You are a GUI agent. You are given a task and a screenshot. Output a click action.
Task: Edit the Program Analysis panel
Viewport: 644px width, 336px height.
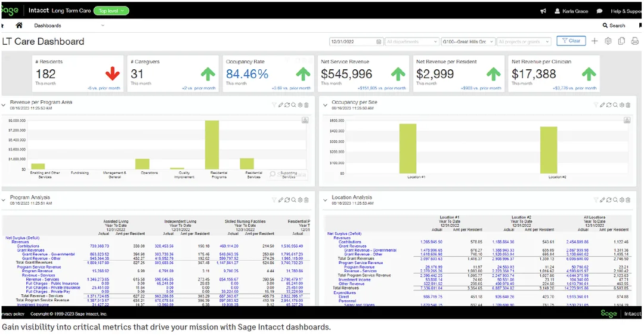pos(280,200)
